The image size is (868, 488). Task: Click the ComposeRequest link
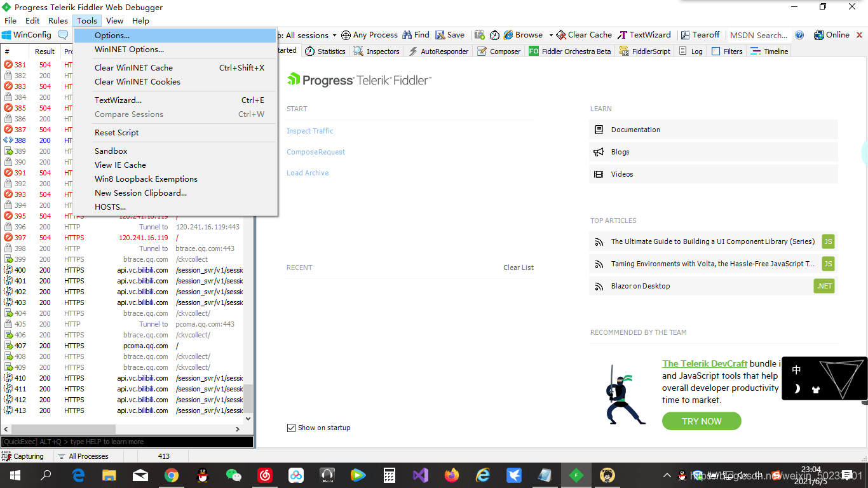coord(316,152)
